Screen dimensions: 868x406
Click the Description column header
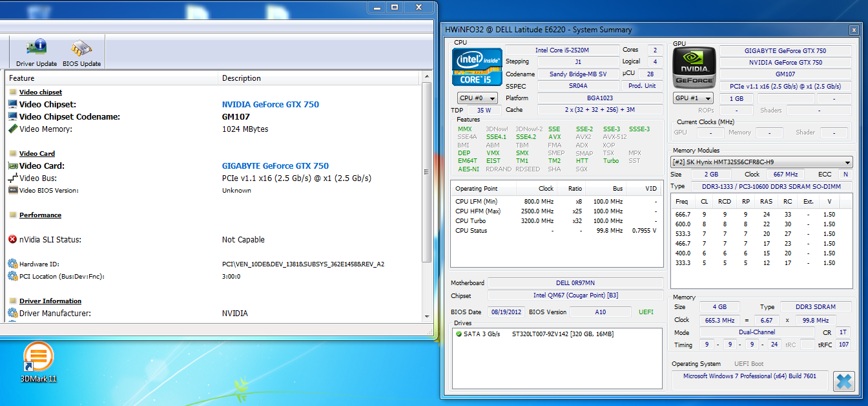click(x=319, y=78)
